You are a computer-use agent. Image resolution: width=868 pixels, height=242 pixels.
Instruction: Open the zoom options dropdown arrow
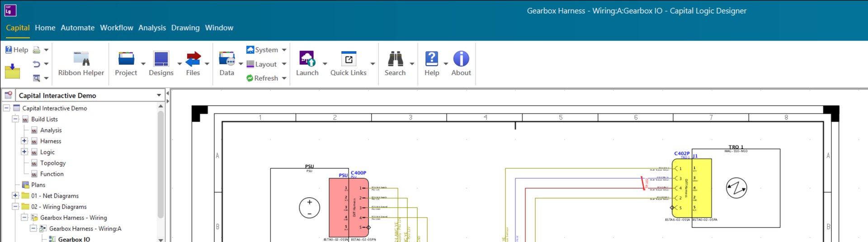coord(46,78)
